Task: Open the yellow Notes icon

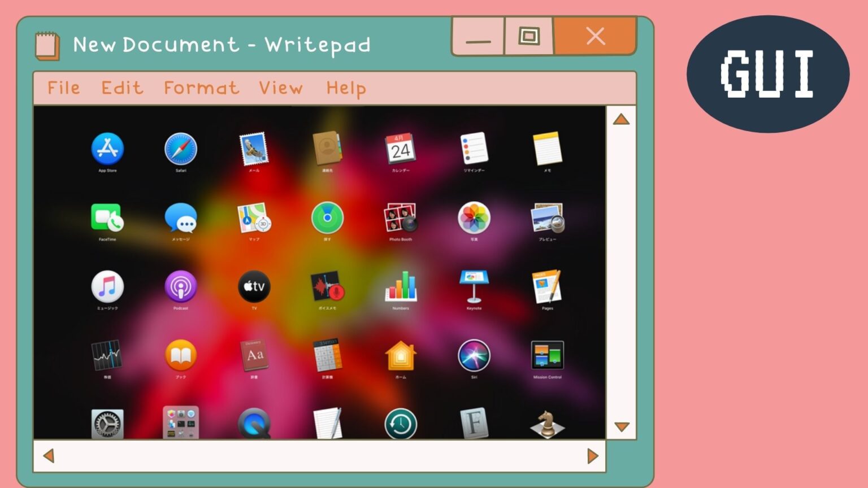Action: (547, 149)
